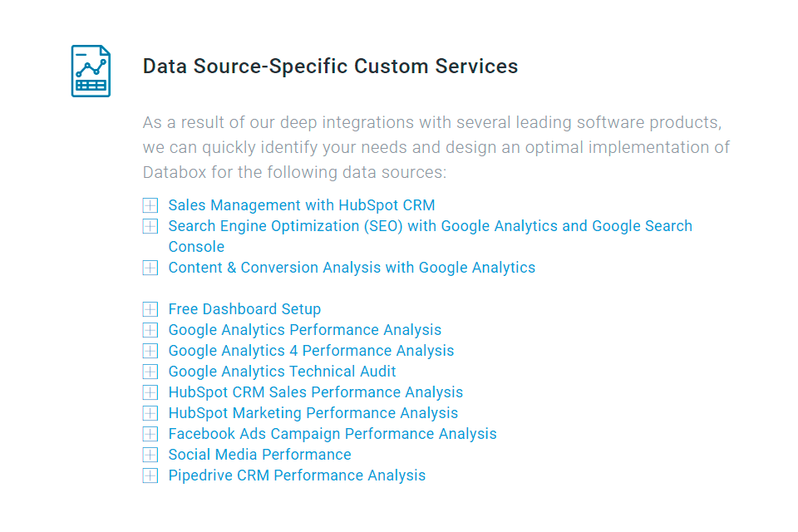
Task: Open the Search Engine Optimization (SEO) link
Action: tap(430, 226)
